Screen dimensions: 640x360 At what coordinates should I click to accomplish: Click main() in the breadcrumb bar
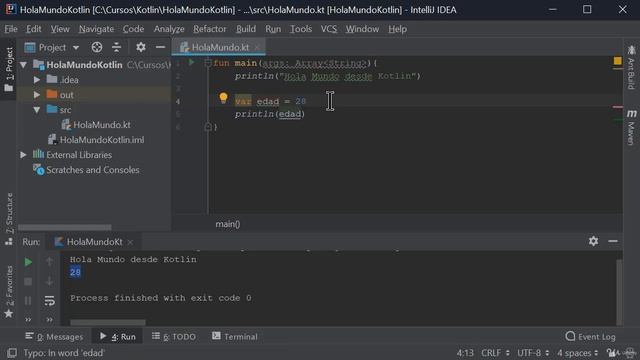[228, 224]
